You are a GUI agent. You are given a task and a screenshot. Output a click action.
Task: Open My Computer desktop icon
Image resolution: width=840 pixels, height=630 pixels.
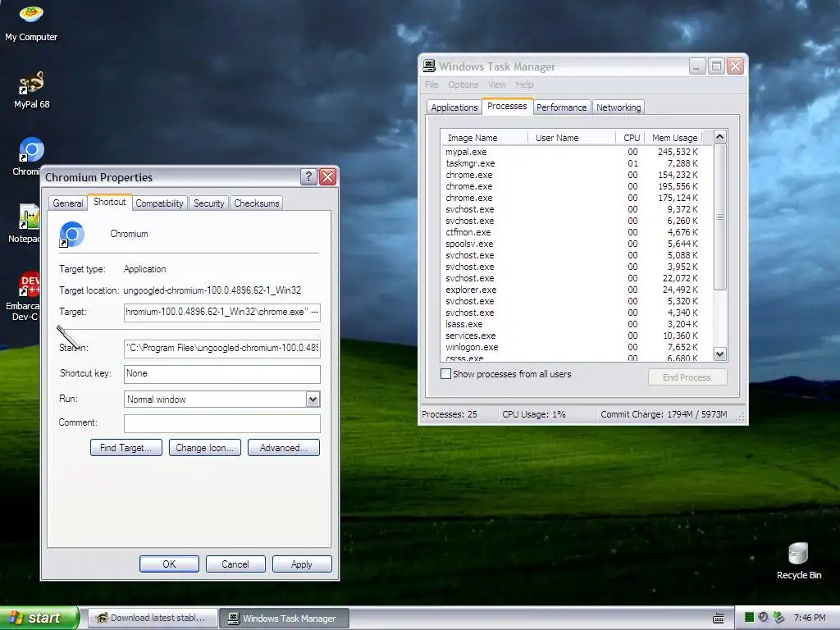pyautogui.click(x=31, y=22)
